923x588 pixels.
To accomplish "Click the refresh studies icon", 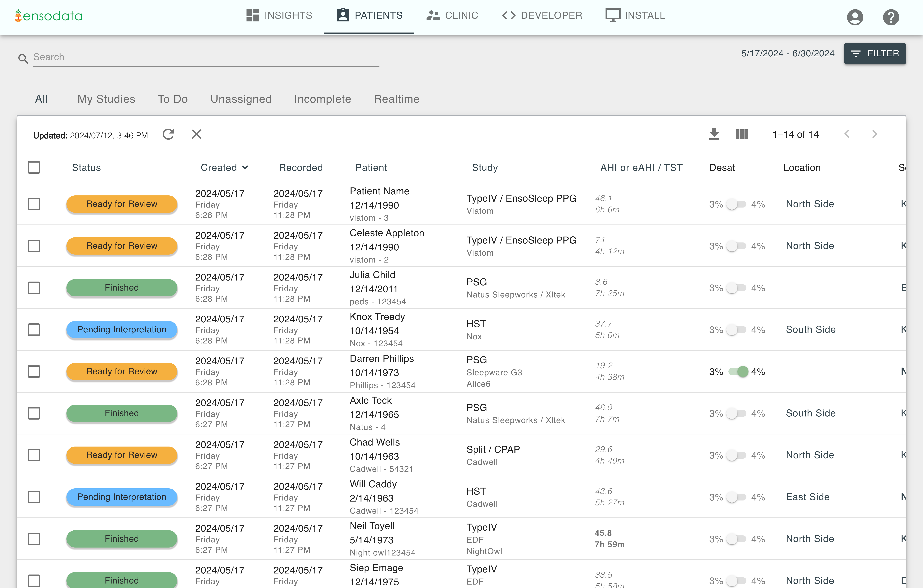I will point(168,134).
